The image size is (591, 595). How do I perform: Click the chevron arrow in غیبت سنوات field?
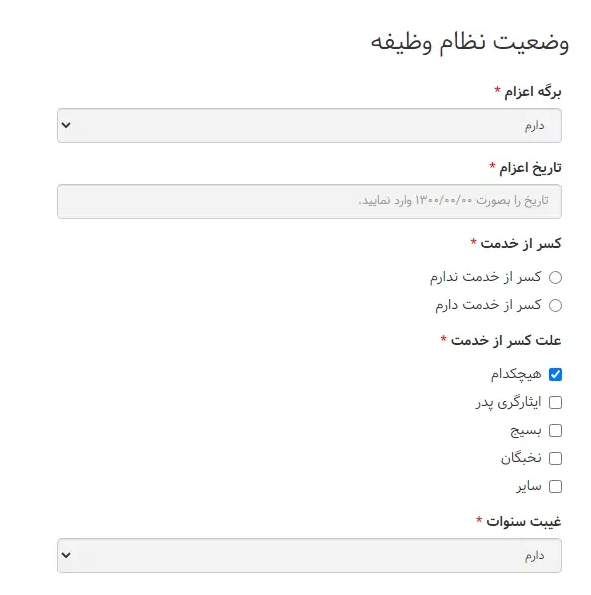(x=66, y=555)
